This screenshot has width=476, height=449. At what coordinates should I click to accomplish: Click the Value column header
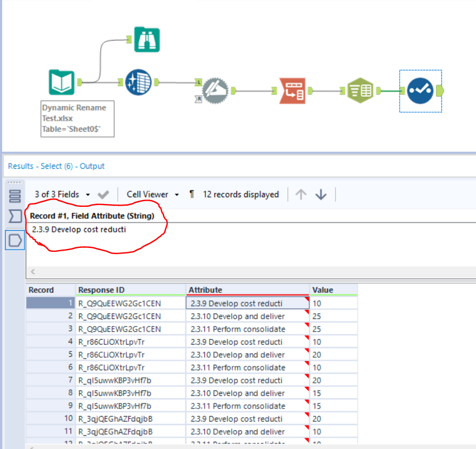[x=334, y=290]
